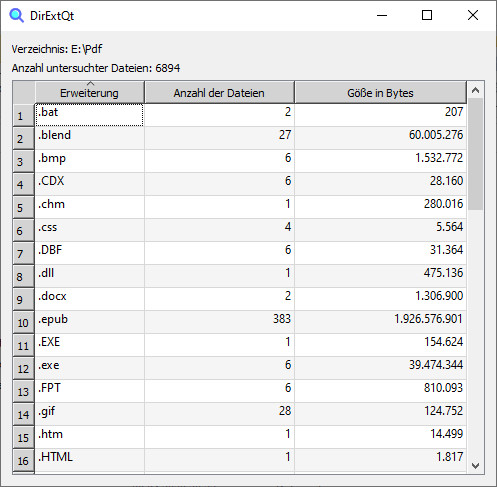Sort by Göße in Bytes column
The height and width of the screenshot is (487, 497).
380,92
